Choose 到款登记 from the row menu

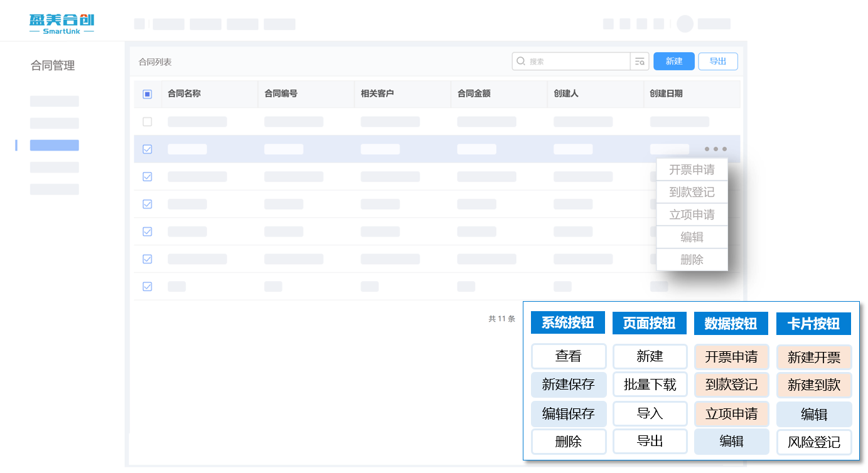(692, 192)
